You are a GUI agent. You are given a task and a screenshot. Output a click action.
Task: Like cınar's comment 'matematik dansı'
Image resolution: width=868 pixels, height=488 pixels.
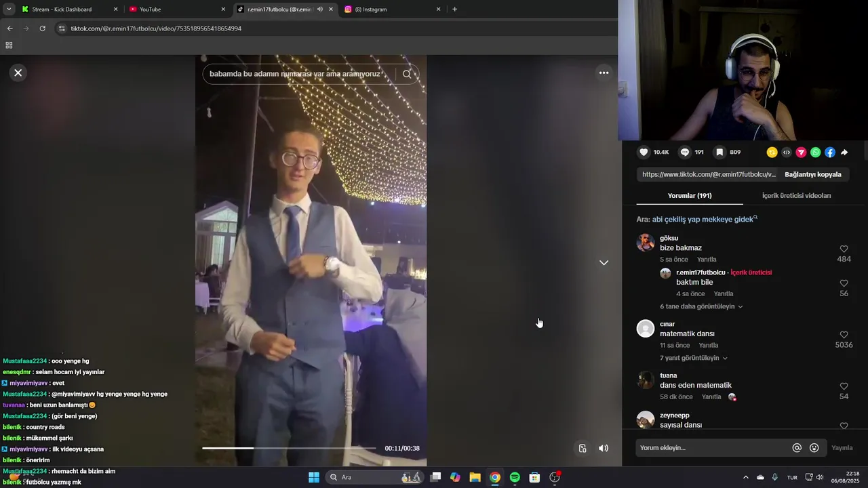[844, 335]
